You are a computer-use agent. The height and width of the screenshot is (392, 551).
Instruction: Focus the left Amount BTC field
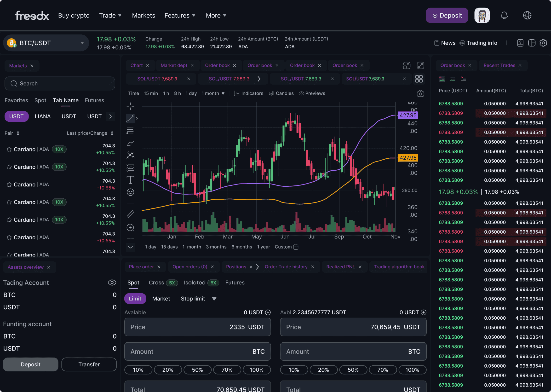[197, 352]
